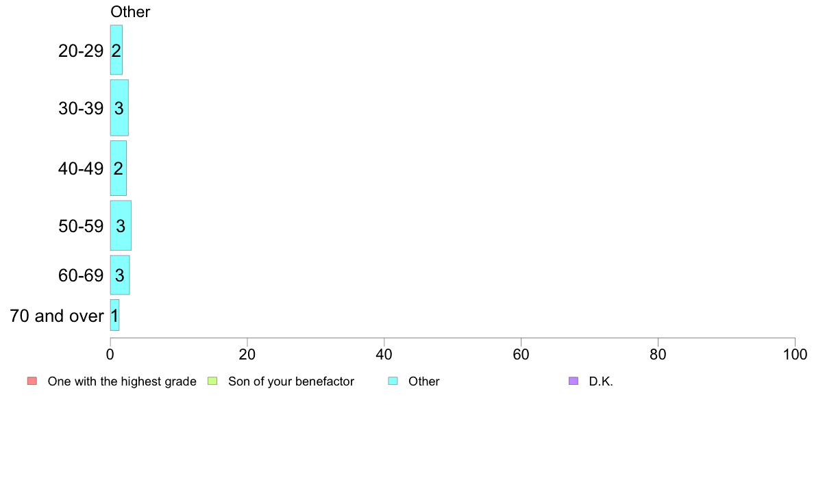The width and height of the screenshot is (814, 504).
Task: Click the 'One with the highest grade' legend text
Action: 122,381
